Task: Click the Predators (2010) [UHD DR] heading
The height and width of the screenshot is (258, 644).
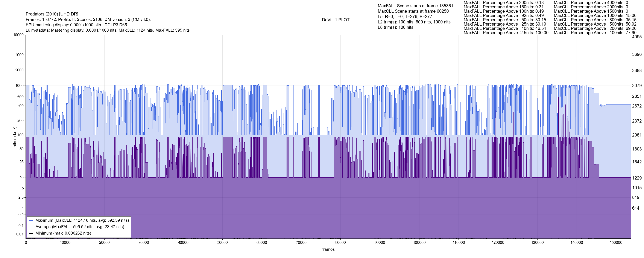Action: pos(52,14)
